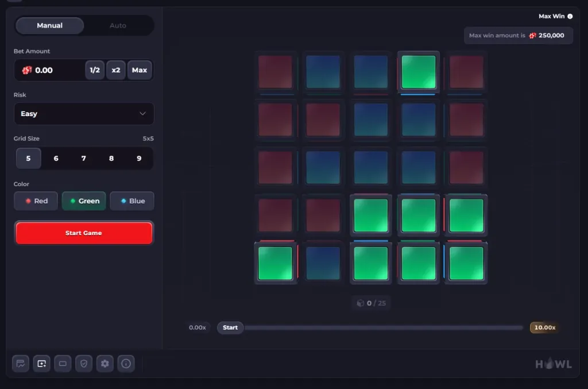Click the red Start Game button

84,233
